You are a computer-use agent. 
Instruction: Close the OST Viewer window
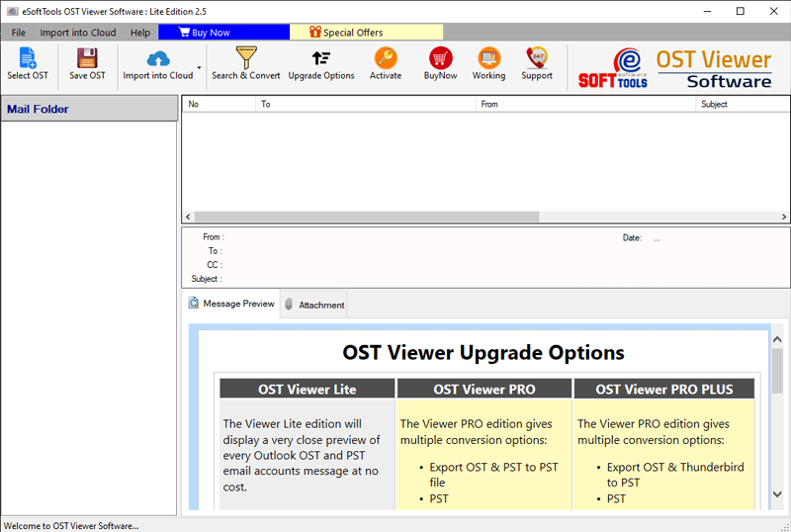pyautogui.click(x=774, y=11)
